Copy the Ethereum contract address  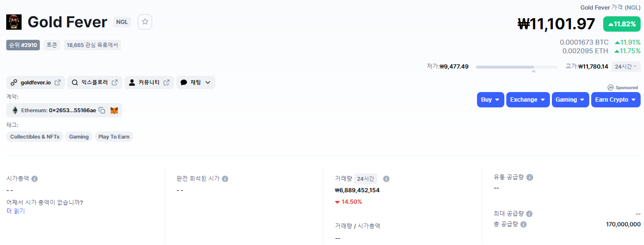(x=102, y=110)
